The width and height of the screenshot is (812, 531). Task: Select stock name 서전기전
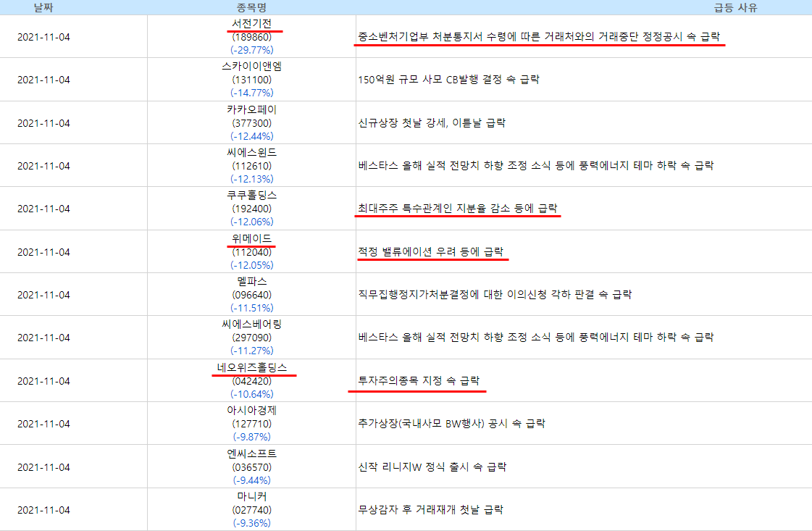[251, 24]
